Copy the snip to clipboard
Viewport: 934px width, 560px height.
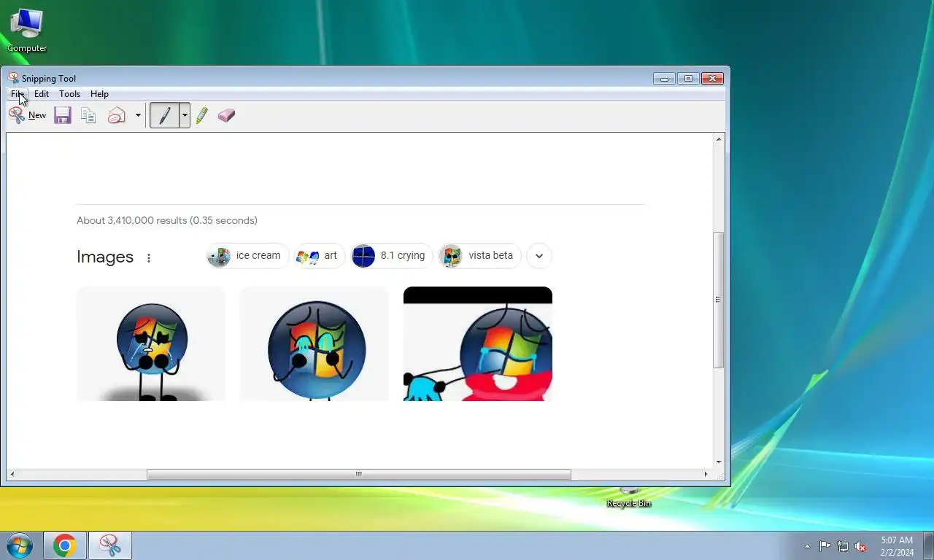88,115
